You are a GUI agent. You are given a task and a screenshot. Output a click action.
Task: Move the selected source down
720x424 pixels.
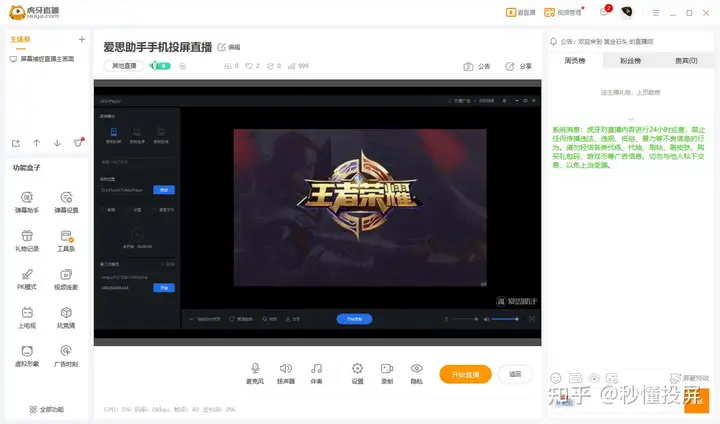click(x=57, y=143)
